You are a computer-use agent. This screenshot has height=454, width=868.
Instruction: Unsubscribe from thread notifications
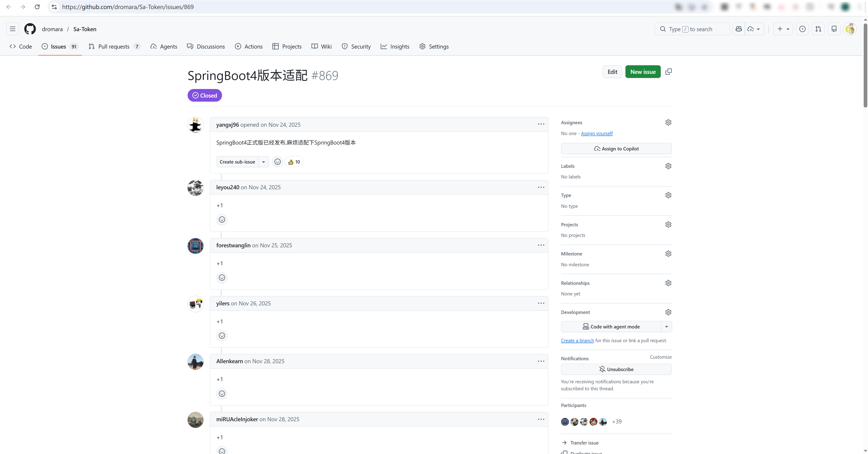point(616,369)
